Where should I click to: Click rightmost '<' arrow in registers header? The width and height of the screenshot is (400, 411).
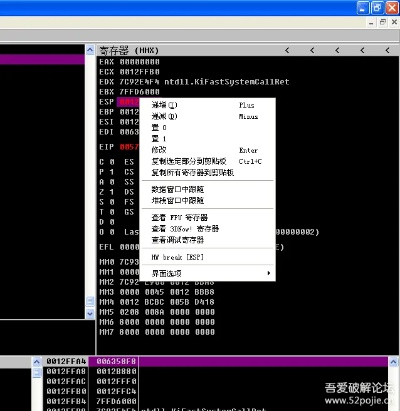coord(387,50)
